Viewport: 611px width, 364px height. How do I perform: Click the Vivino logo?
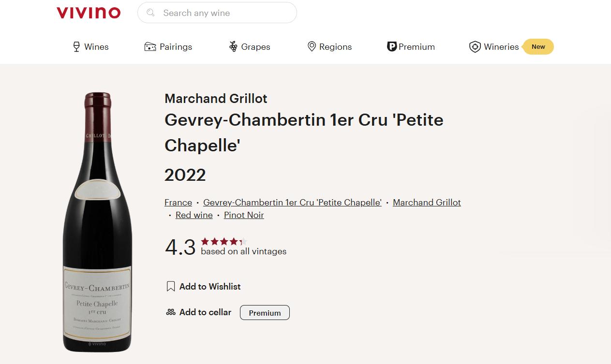(x=89, y=13)
